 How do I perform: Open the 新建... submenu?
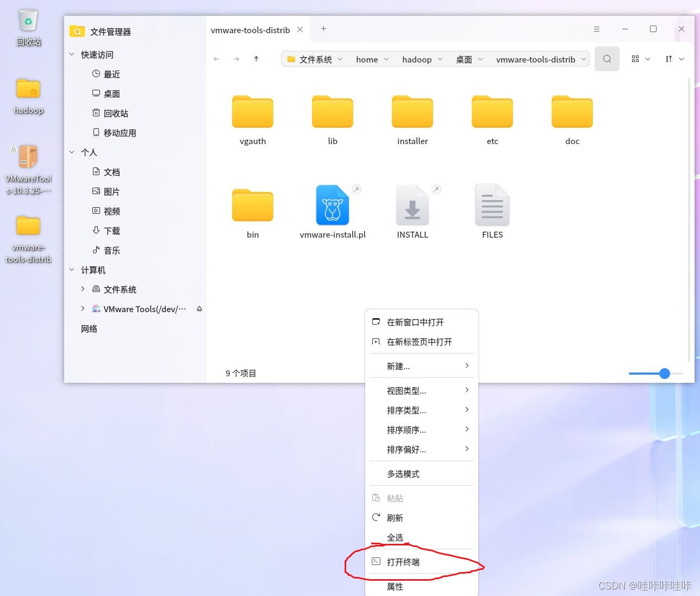coord(422,366)
